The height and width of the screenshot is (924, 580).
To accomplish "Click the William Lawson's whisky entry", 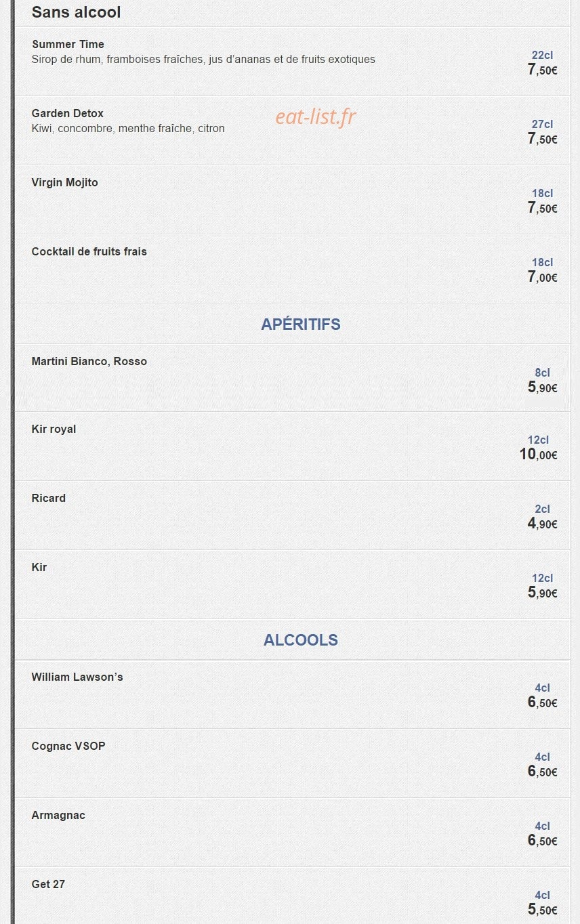I will [x=293, y=694].
